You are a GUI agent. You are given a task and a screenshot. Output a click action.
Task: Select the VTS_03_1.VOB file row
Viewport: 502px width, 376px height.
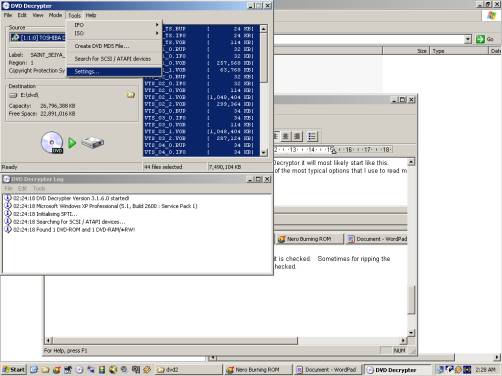coord(201,131)
